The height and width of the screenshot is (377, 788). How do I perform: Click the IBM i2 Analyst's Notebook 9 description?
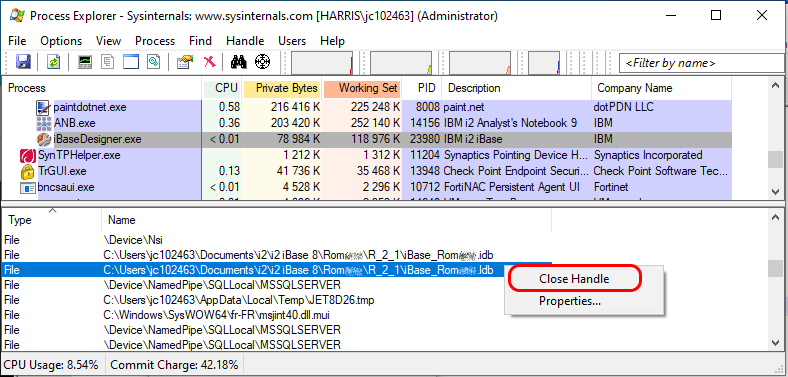(511, 123)
